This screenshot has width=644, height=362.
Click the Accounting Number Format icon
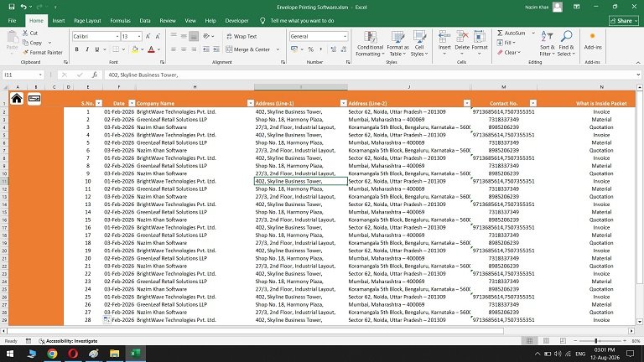point(294,49)
